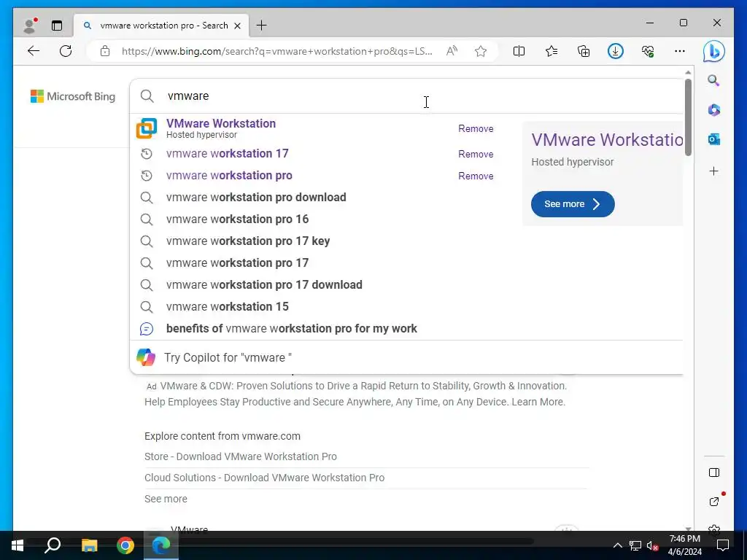The height and width of the screenshot is (560, 747).
Task: Activate the Read aloud icon
Action: pos(452,51)
